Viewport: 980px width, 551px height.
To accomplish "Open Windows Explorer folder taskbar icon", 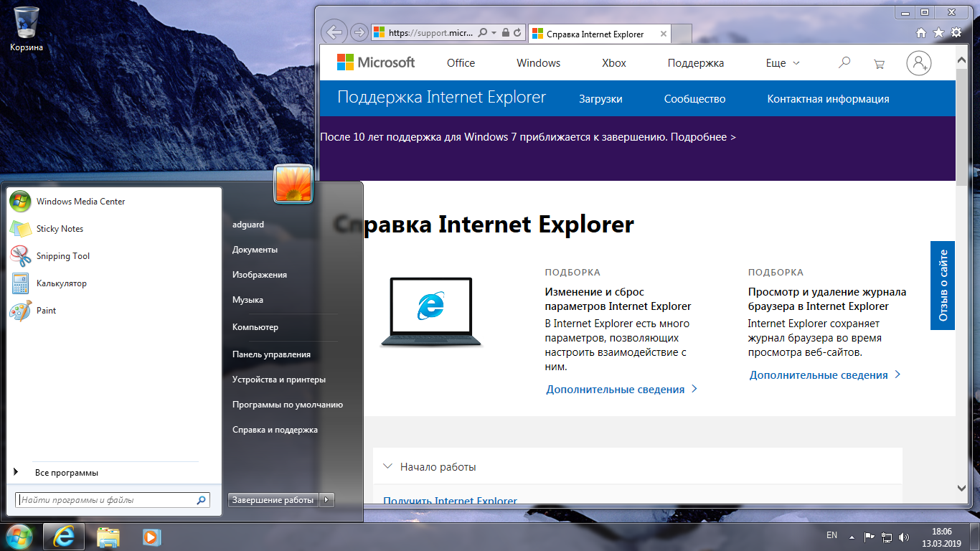I will pos(108,537).
